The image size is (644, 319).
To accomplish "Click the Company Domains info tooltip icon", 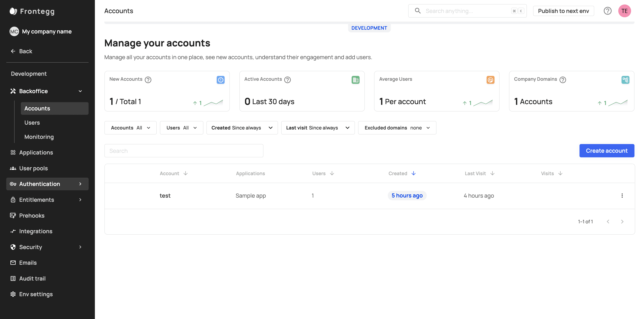I will (563, 79).
